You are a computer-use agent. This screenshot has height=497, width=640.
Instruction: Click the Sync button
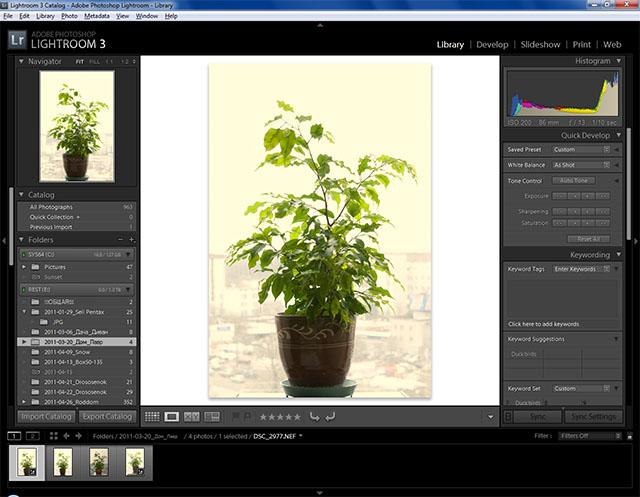point(538,417)
